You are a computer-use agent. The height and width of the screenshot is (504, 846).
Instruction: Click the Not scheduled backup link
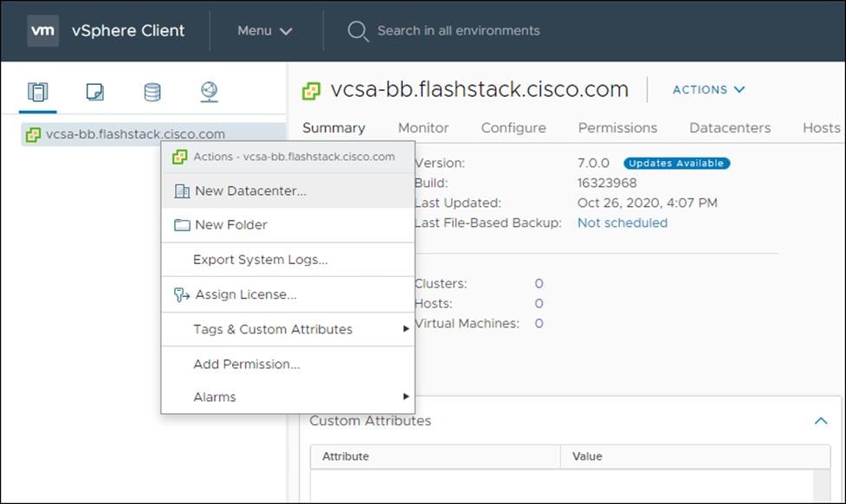pos(622,223)
